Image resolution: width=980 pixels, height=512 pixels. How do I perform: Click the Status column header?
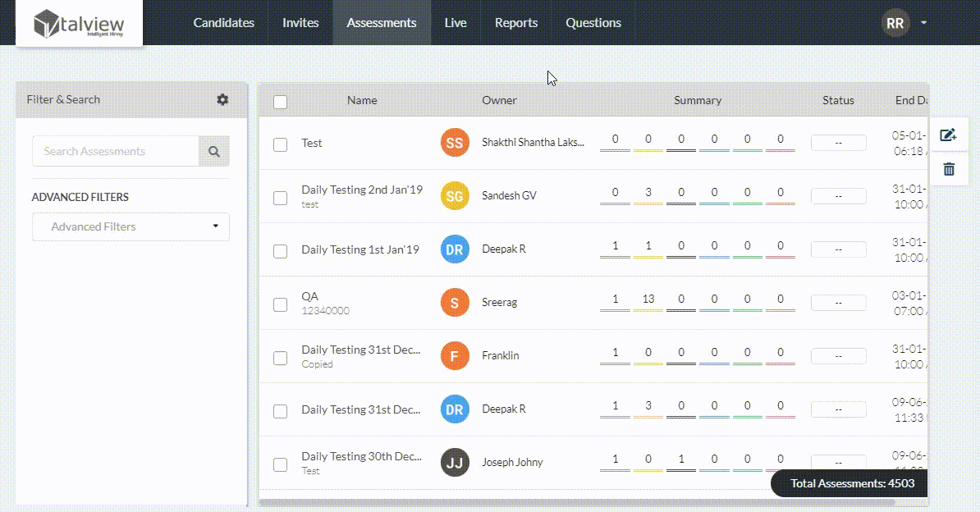(x=838, y=100)
